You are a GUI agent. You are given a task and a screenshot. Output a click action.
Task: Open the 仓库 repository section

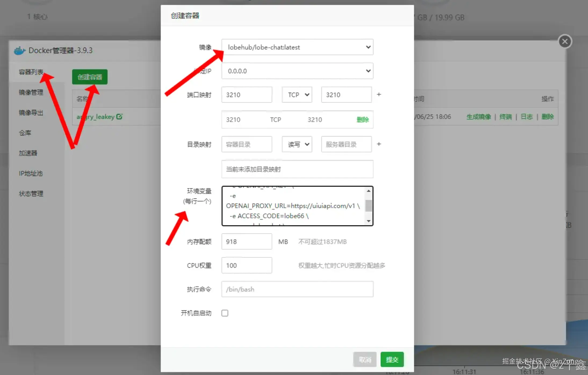(x=25, y=133)
